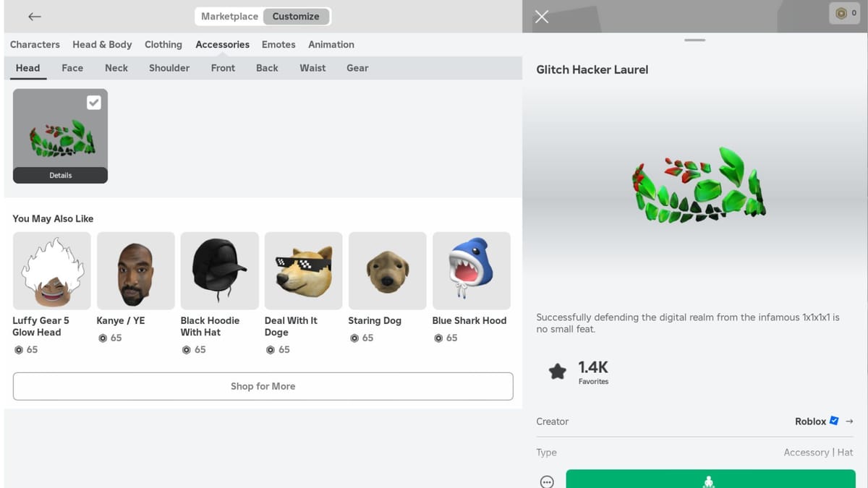Select the Blue Shark Hood thumbnail
This screenshot has width=868, height=488.
click(x=471, y=270)
